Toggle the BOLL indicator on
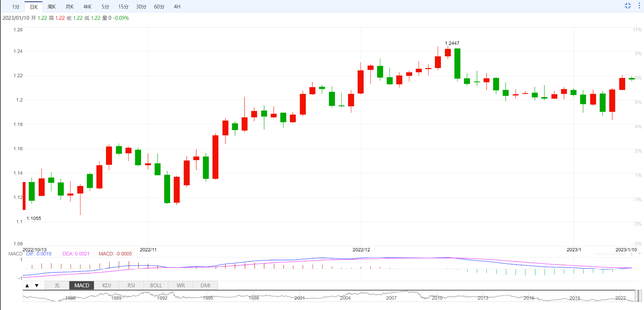 click(x=156, y=286)
